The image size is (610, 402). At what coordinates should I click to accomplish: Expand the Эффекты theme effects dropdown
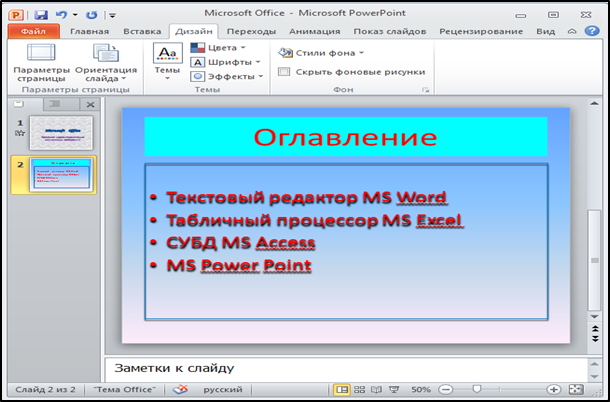[227, 77]
